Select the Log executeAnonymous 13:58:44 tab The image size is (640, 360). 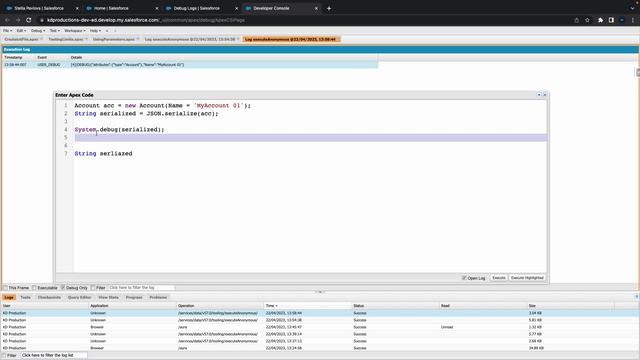(291, 39)
